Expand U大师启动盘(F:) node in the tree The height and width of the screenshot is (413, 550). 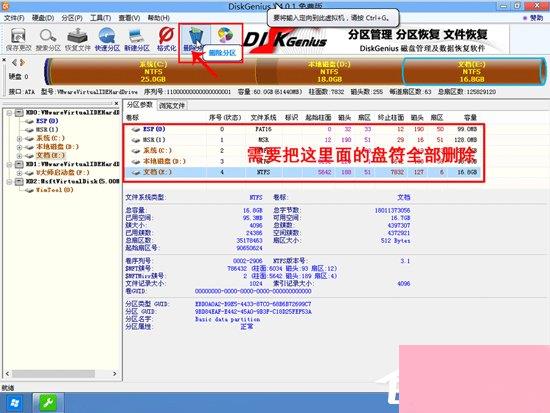pyautogui.click(x=19, y=173)
